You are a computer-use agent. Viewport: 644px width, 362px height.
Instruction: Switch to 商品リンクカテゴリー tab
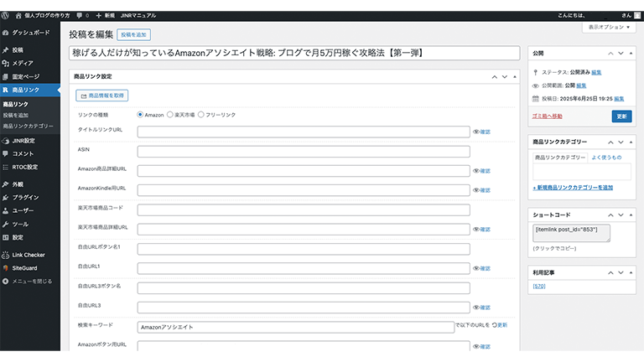[560, 158]
